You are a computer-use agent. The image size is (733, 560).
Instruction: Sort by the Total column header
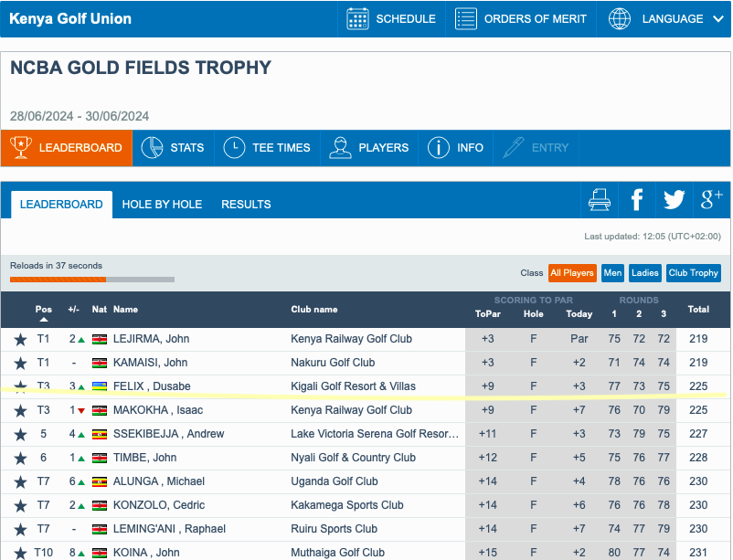click(x=698, y=310)
